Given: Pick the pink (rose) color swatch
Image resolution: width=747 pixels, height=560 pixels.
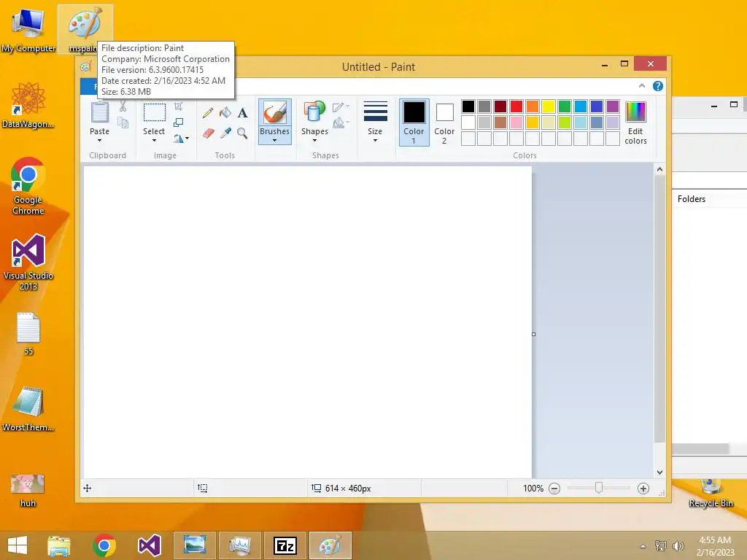Looking at the screenshot, I should pyautogui.click(x=516, y=122).
